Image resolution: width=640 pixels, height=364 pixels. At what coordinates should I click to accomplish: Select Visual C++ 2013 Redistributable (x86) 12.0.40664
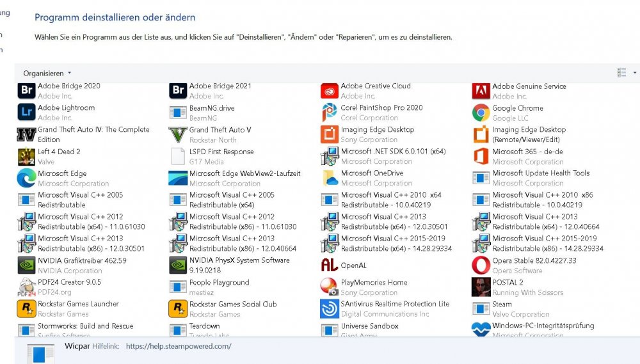(x=233, y=244)
